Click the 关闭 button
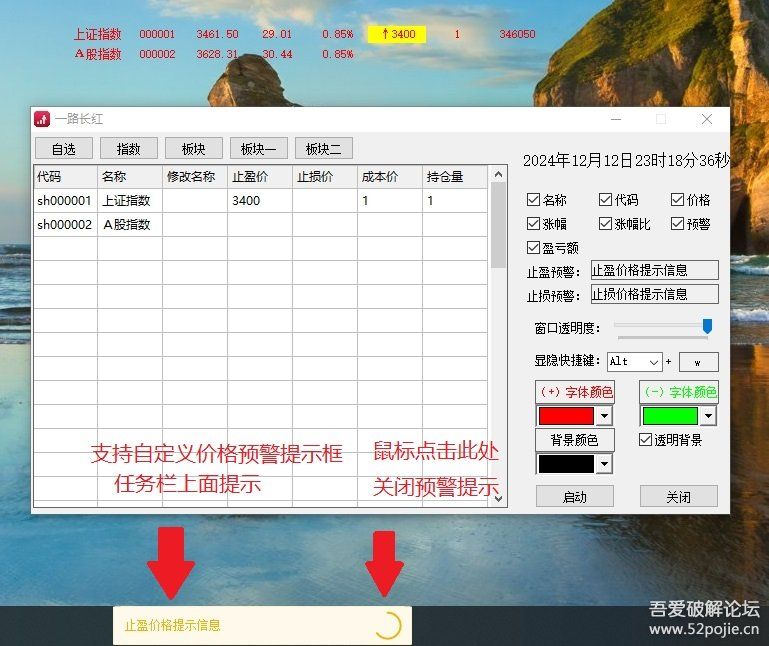Viewport: 769px width, 646px height. pyautogui.click(x=678, y=497)
